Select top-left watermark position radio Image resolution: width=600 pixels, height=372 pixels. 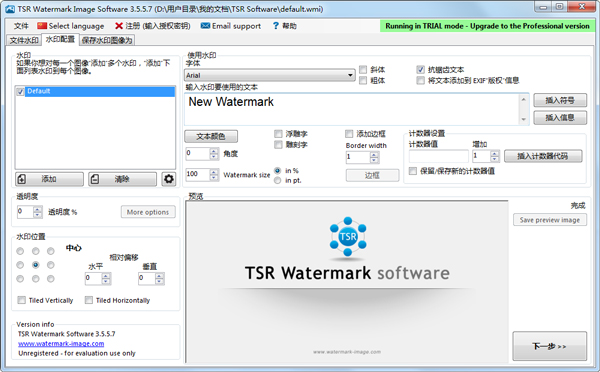(20, 251)
